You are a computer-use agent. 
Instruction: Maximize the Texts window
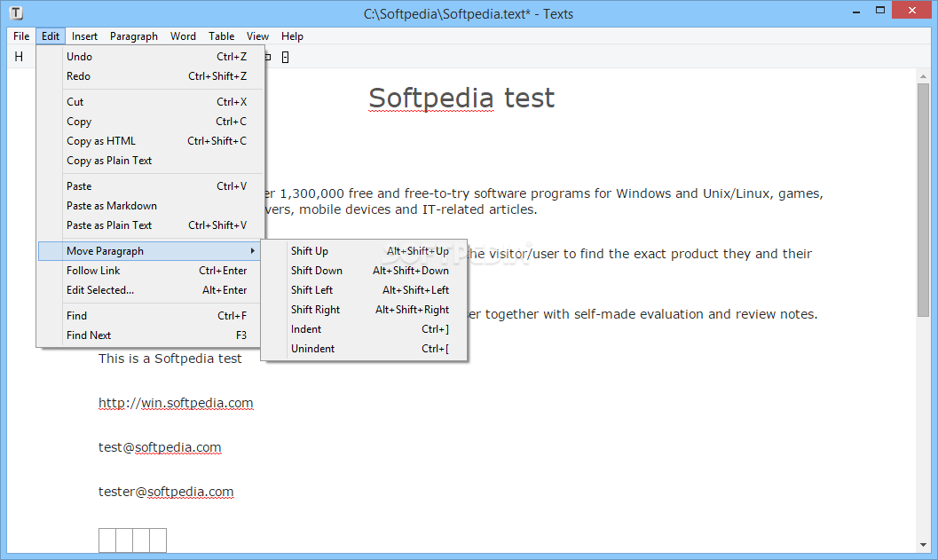[x=880, y=10]
